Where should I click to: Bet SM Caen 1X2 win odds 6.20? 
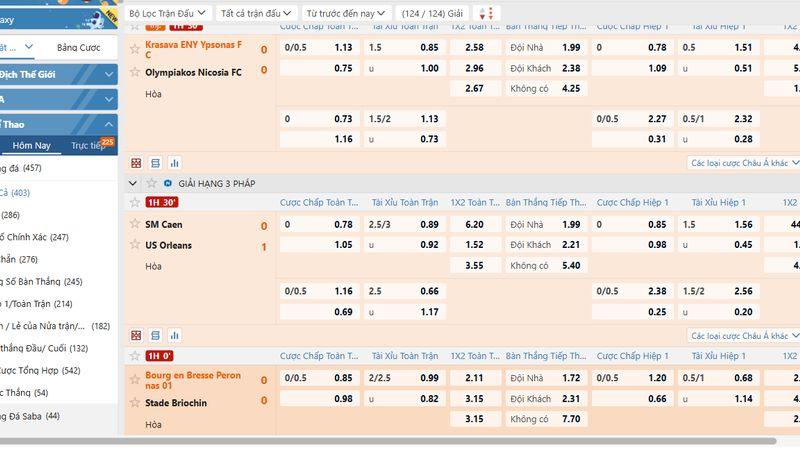(x=474, y=224)
